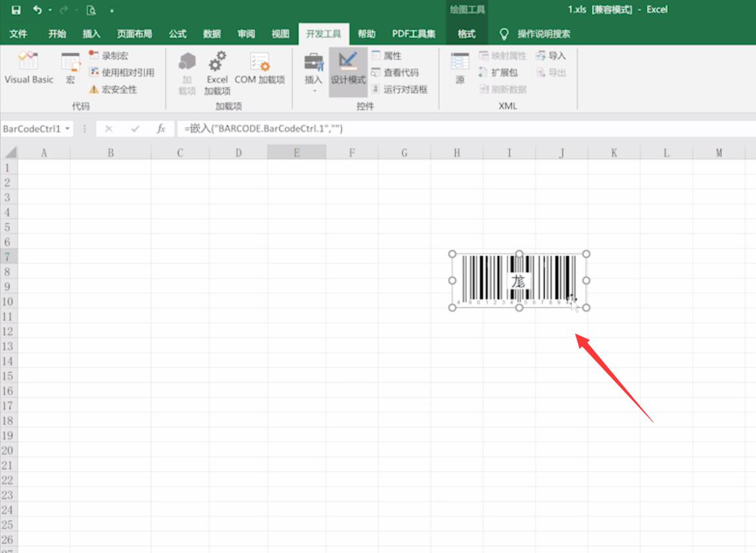Open the XML 源 source pane

(460, 68)
